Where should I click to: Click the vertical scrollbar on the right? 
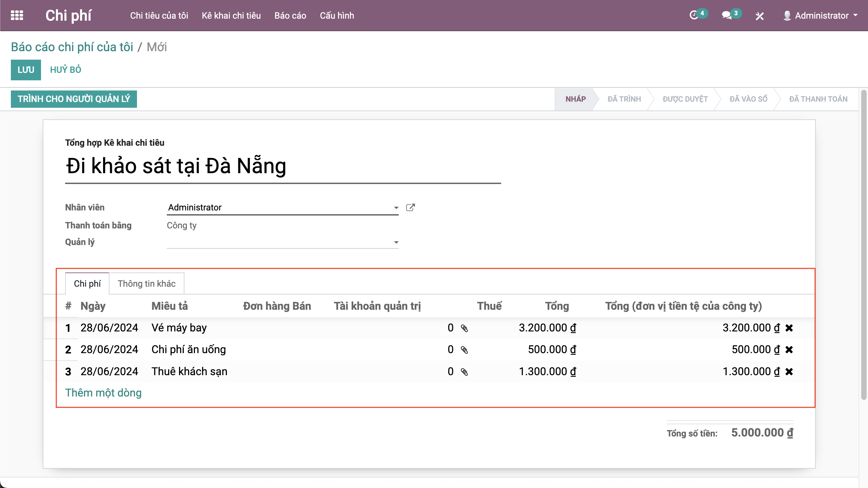click(x=863, y=244)
